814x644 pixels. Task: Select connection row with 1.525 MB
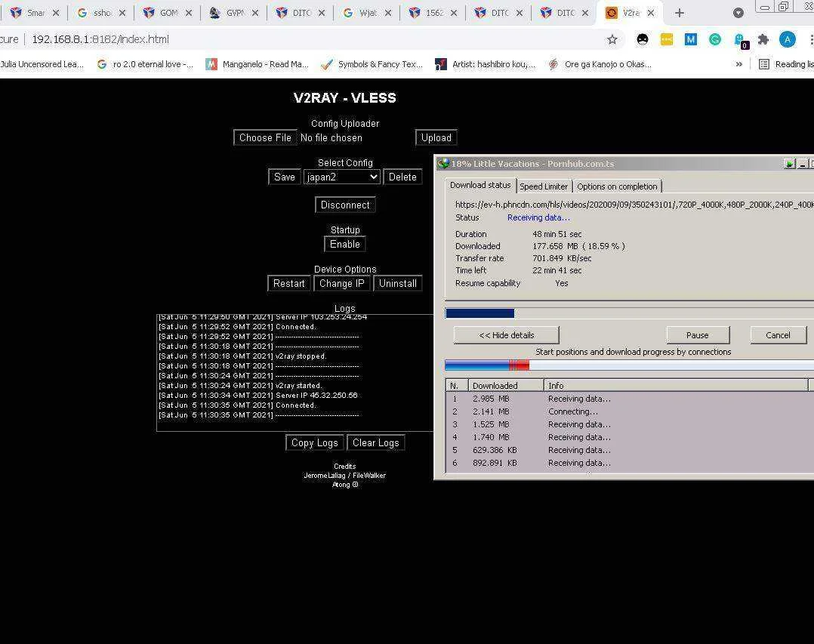point(629,424)
